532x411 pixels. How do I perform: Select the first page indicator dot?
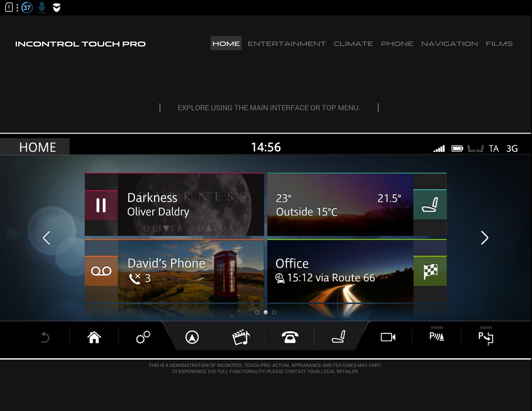(257, 312)
